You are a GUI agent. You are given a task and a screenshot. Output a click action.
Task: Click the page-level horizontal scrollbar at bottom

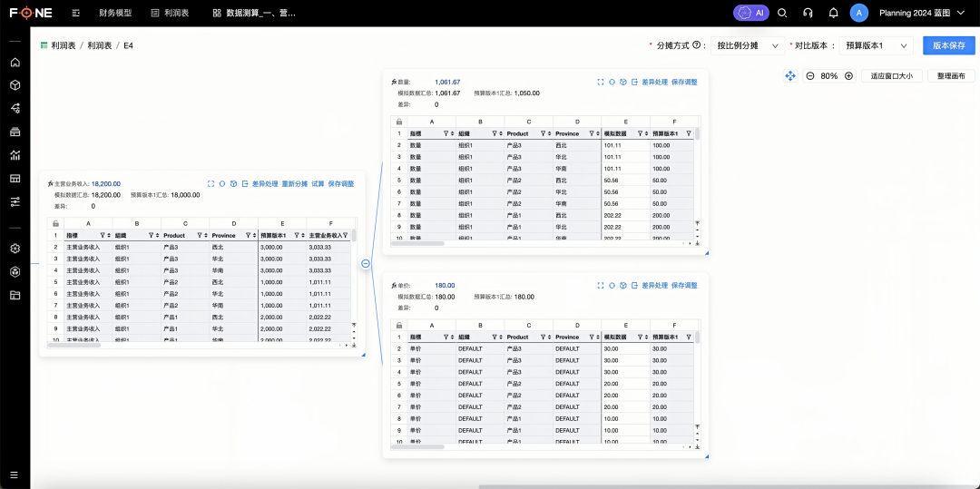coord(729,486)
